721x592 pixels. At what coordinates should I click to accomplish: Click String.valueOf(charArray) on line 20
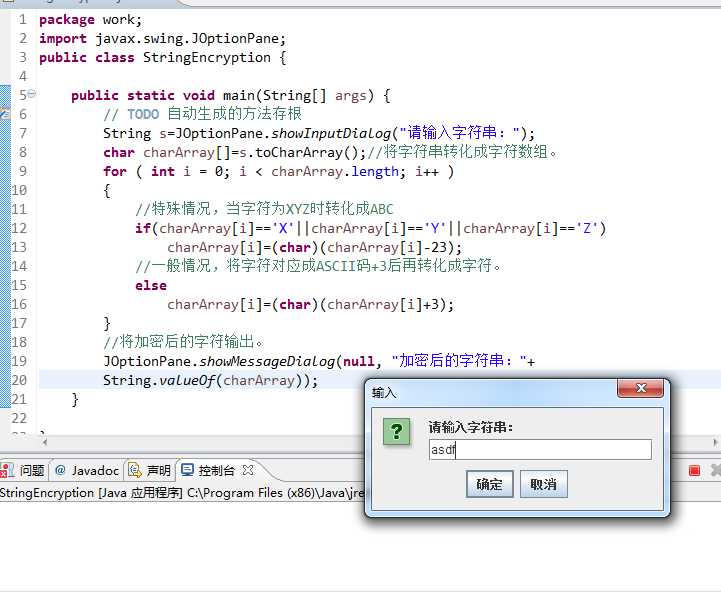point(206,381)
